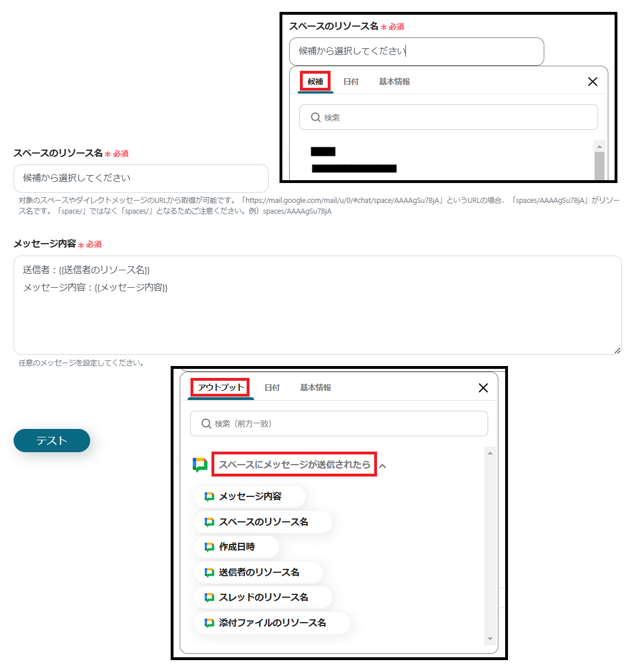The height and width of the screenshot is (672, 635).
Task: Open 基本情報 tab in the candidates panel
Action: pos(394,82)
